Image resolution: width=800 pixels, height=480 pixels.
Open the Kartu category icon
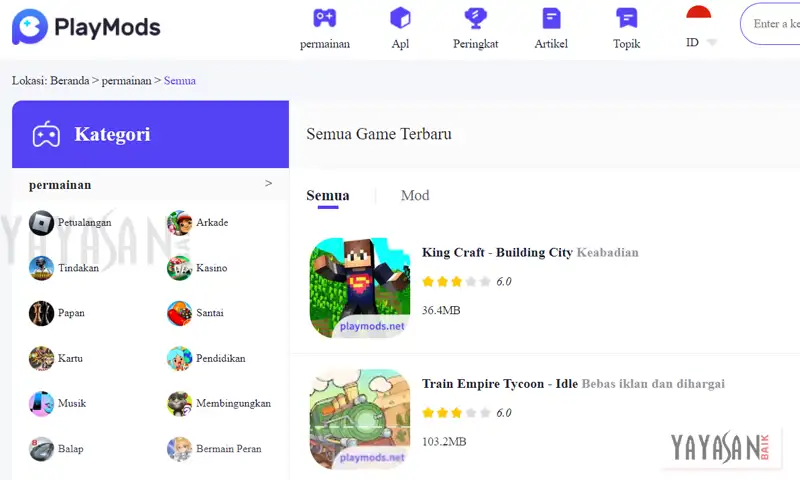click(x=41, y=359)
